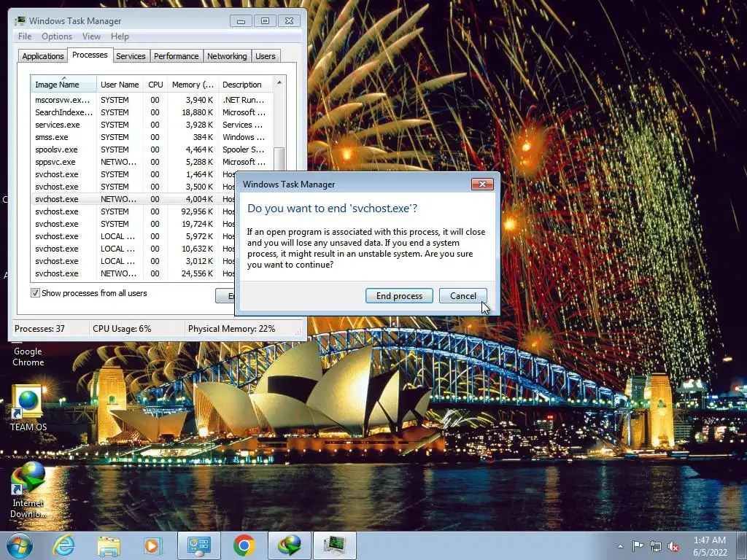The height and width of the screenshot is (560, 747).
Task: Click the Task Manager title bar icon
Action: click(20, 21)
